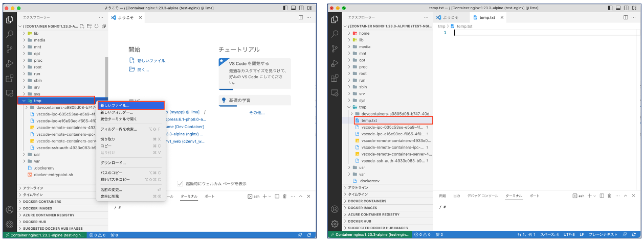Choose 完全に削除 in context menu
This screenshot has width=644, height=242.
click(131, 196)
